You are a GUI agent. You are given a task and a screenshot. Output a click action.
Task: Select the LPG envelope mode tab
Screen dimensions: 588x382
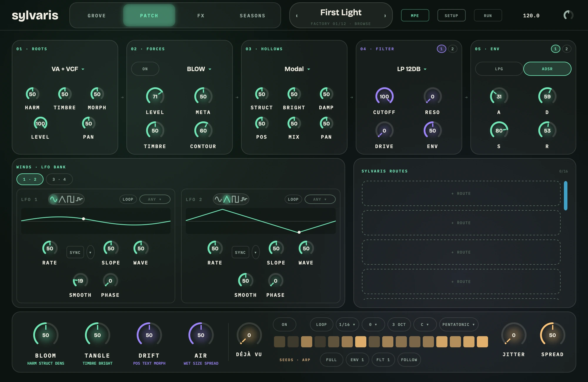click(x=499, y=69)
